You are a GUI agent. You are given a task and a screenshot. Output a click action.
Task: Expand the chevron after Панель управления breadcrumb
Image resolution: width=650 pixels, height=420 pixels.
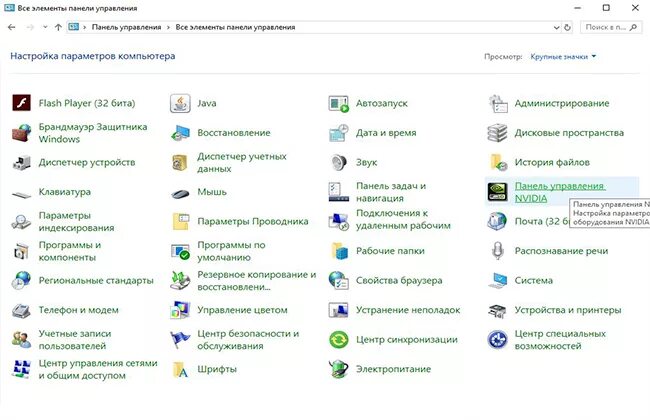coord(168,27)
